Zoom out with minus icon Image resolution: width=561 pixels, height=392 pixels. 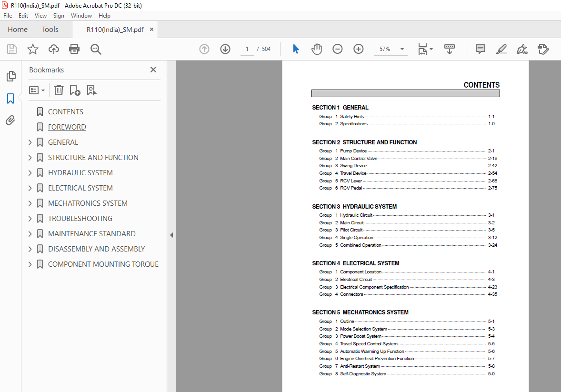click(x=337, y=49)
